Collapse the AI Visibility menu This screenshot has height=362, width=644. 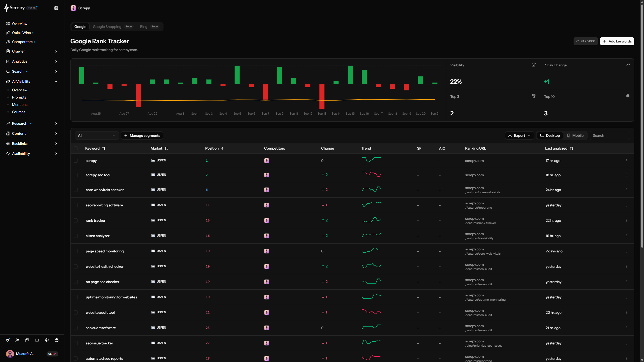32,81
